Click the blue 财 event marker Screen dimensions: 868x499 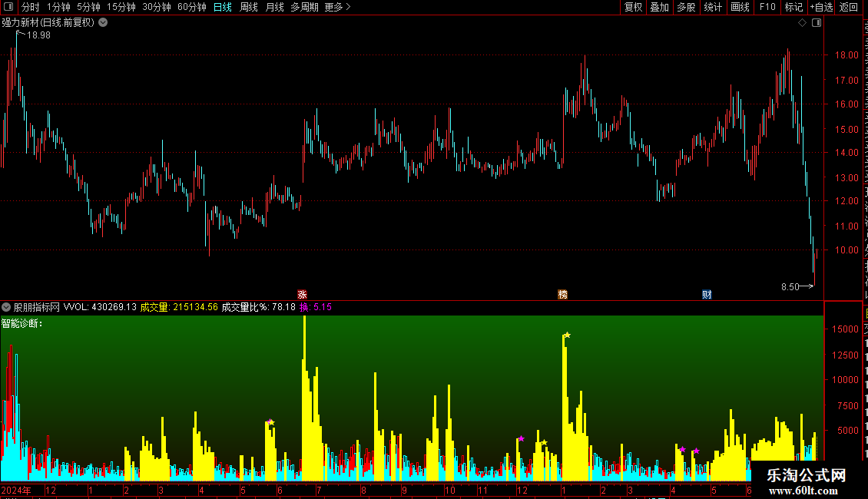[707, 294]
